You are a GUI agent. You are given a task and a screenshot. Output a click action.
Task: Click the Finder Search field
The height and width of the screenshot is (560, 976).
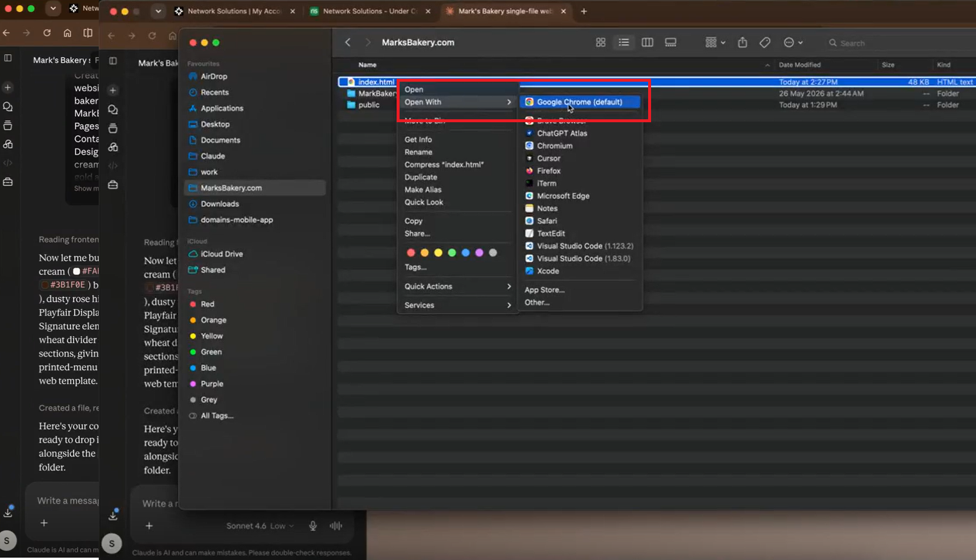pyautogui.click(x=899, y=43)
